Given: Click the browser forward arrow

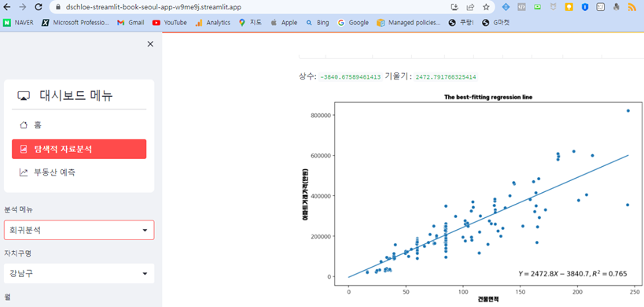Looking at the screenshot, I should (23, 7).
